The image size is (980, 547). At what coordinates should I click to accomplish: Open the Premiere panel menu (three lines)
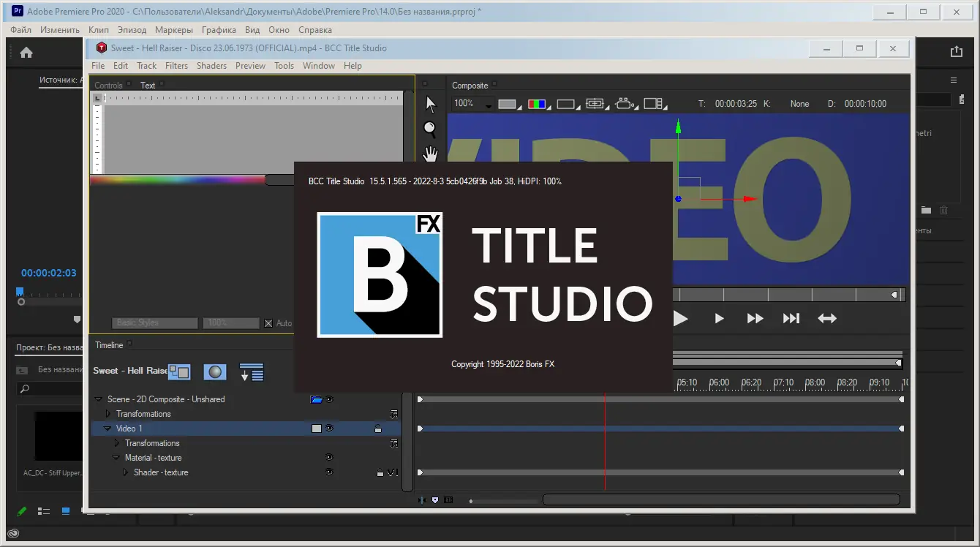[954, 80]
